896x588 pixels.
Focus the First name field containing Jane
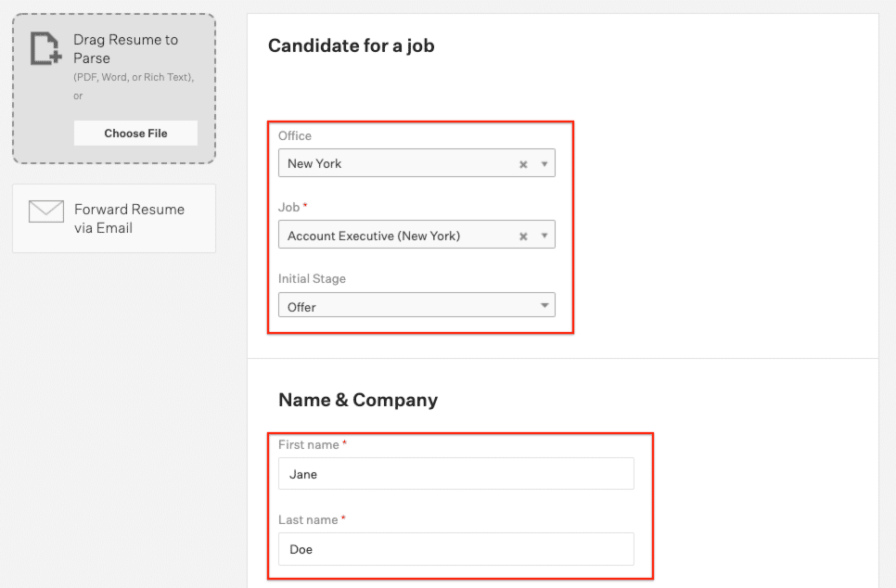point(456,473)
